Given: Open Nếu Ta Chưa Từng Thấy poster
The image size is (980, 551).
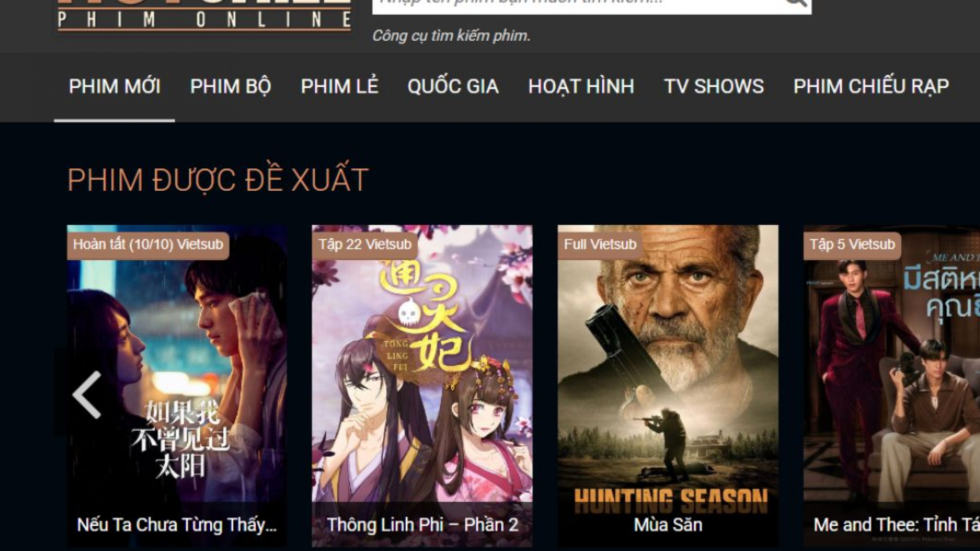Looking at the screenshot, I should click(x=177, y=378).
